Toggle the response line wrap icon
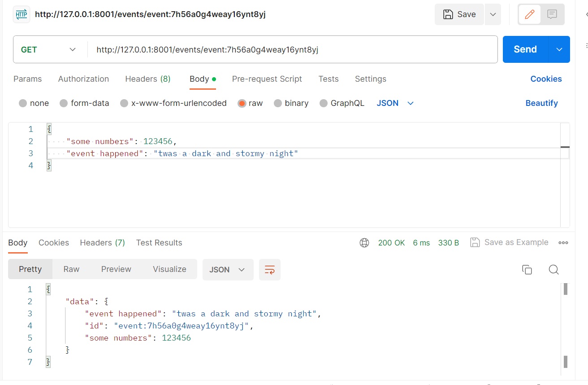This screenshot has height=385, width=588. [270, 270]
